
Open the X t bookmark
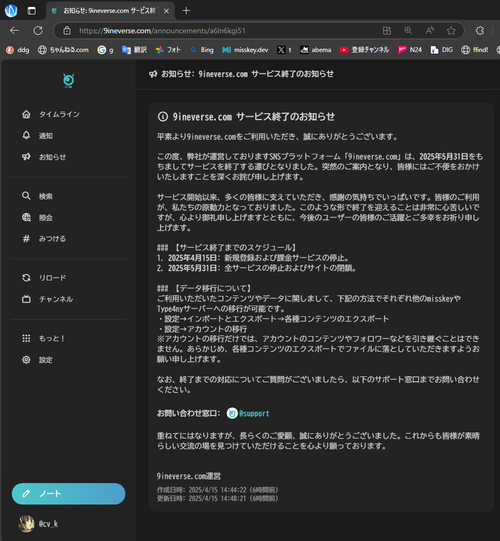[284, 50]
